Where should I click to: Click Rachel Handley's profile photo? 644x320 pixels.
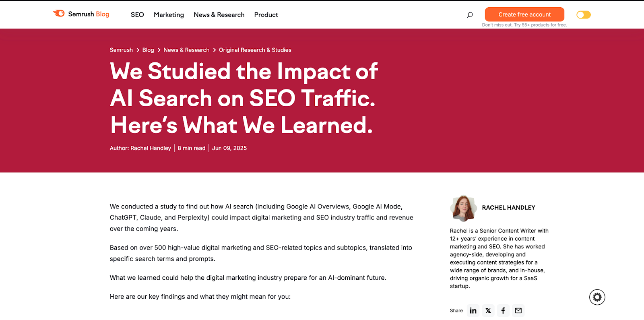tap(463, 208)
